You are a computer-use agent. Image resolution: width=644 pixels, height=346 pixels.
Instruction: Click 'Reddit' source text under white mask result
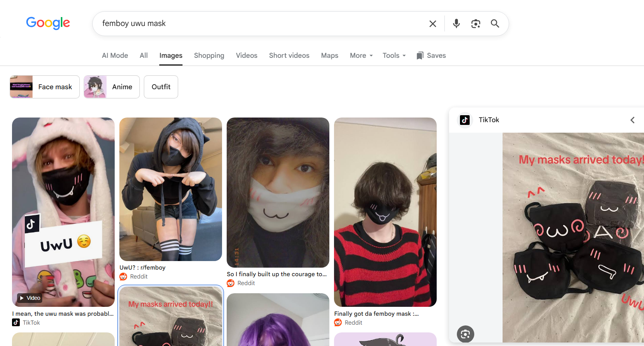(x=246, y=283)
